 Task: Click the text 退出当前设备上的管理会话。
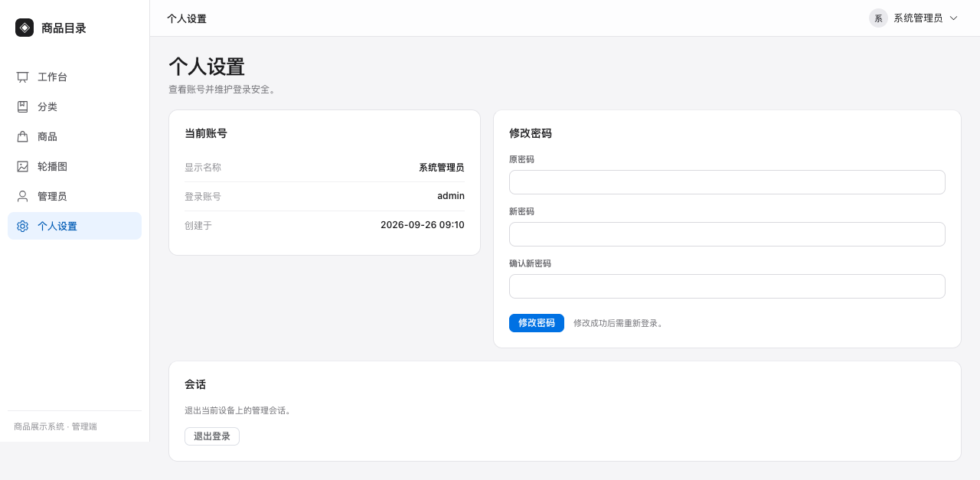pyautogui.click(x=240, y=410)
